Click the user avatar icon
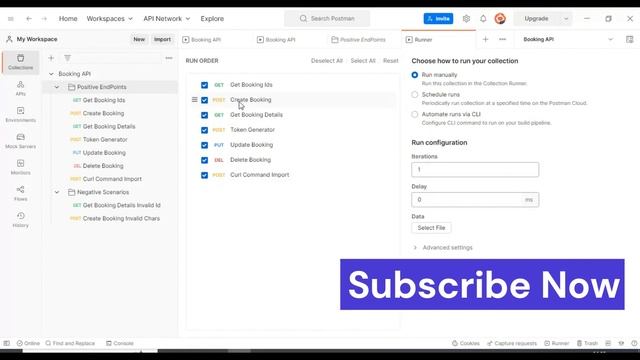The height and width of the screenshot is (360, 640). 500,19
